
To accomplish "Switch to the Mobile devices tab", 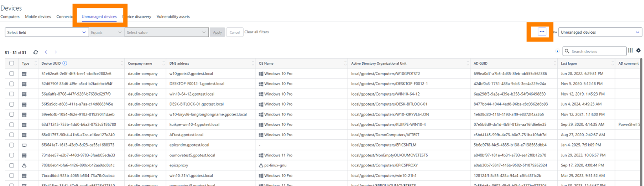I will [x=38, y=16].
